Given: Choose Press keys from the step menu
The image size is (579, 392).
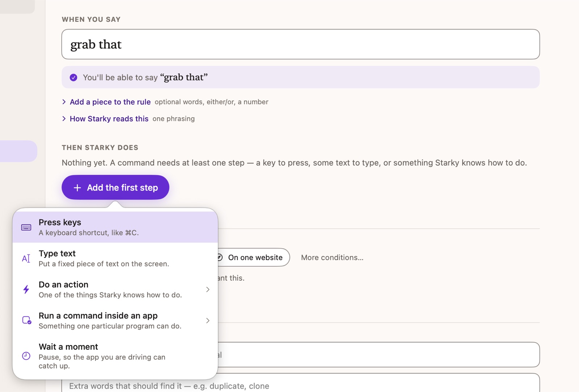Looking at the screenshot, I should (x=115, y=227).
